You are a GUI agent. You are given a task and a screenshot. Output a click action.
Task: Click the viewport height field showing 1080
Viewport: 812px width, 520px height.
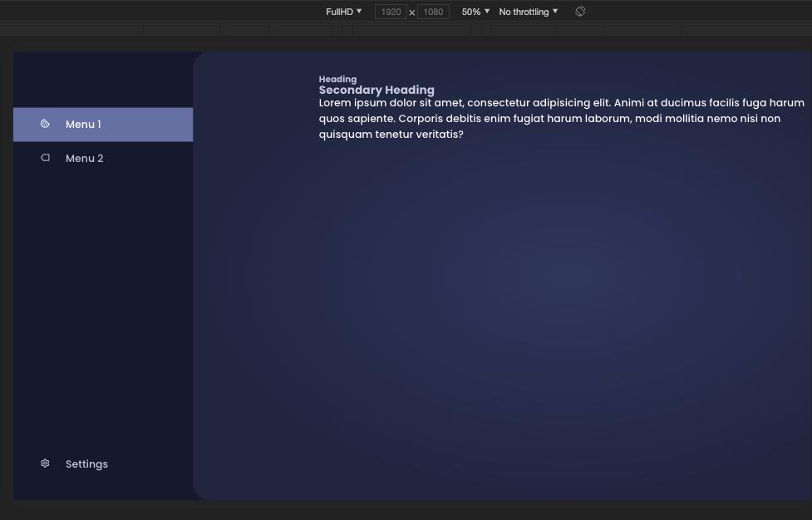coord(433,12)
